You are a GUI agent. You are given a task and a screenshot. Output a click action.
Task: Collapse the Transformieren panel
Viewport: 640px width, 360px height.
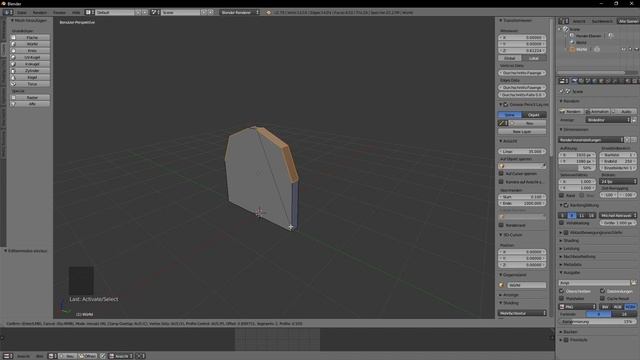tap(516, 20)
